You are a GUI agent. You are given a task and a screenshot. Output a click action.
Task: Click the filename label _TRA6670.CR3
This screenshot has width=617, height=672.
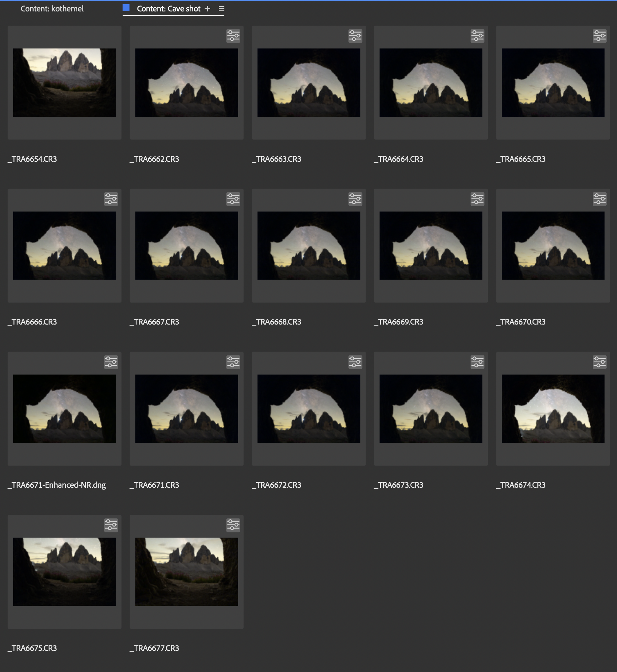coord(521,322)
